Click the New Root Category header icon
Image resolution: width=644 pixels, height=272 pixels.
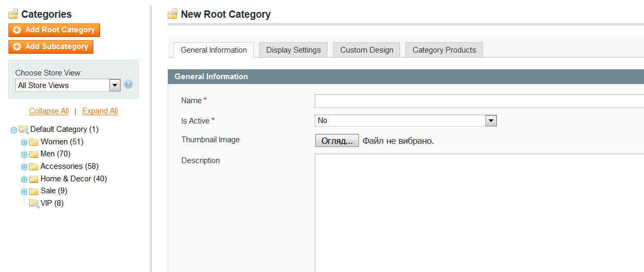click(173, 14)
